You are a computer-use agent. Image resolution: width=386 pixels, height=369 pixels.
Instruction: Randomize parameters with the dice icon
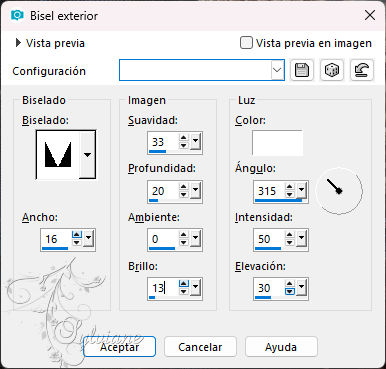point(332,70)
